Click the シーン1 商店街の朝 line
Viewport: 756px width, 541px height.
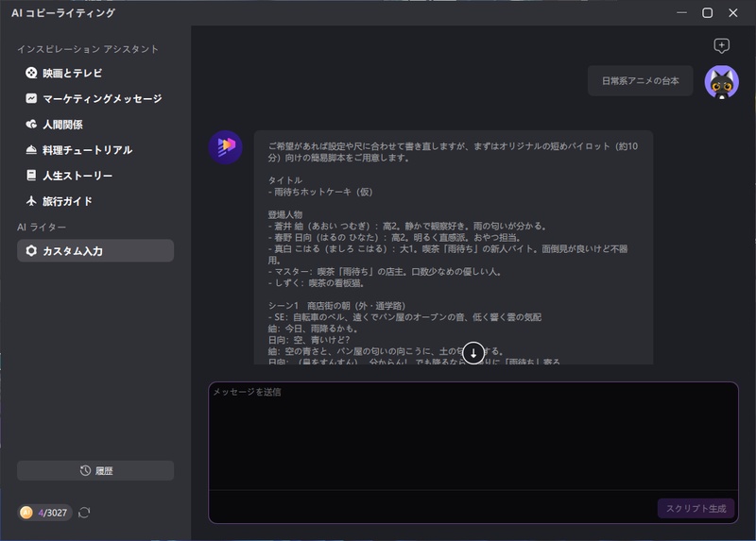pos(336,306)
